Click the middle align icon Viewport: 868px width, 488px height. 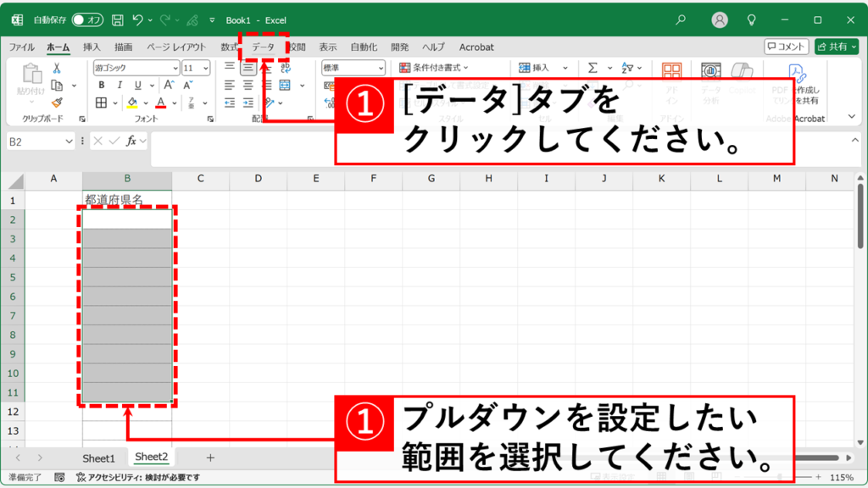248,68
